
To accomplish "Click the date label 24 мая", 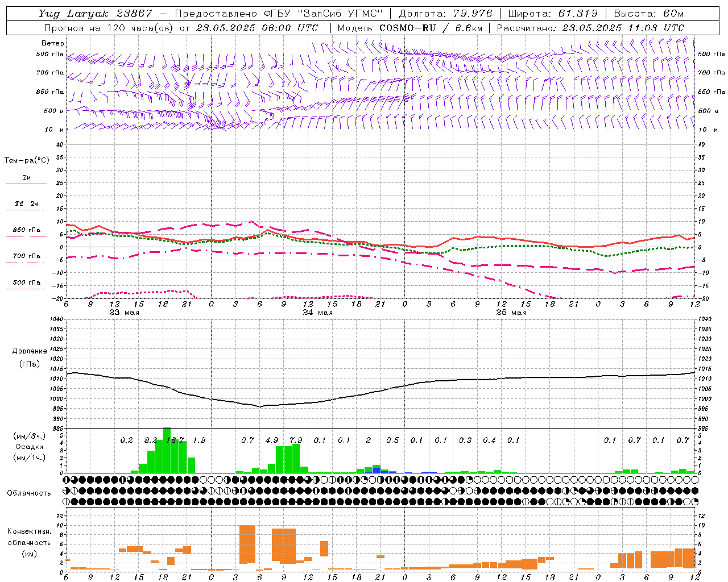I will pos(318,312).
